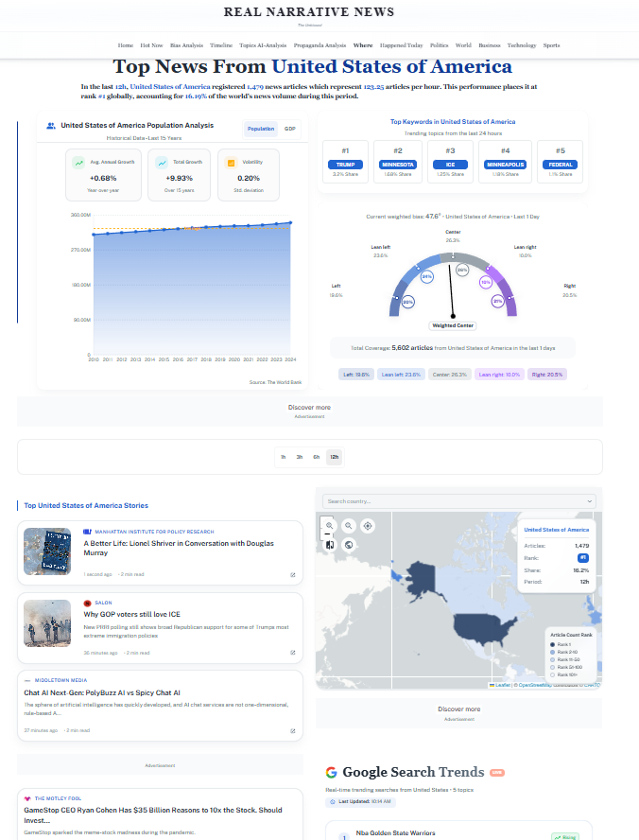The height and width of the screenshot is (840, 639).
Task: Click the 'Right: 20.5%' bias chip
Action: [x=547, y=375]
